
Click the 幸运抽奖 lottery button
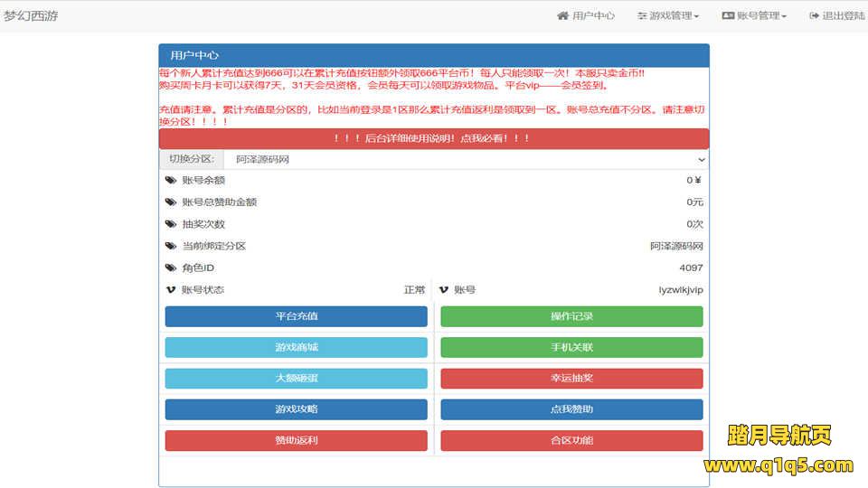point(571,379)
